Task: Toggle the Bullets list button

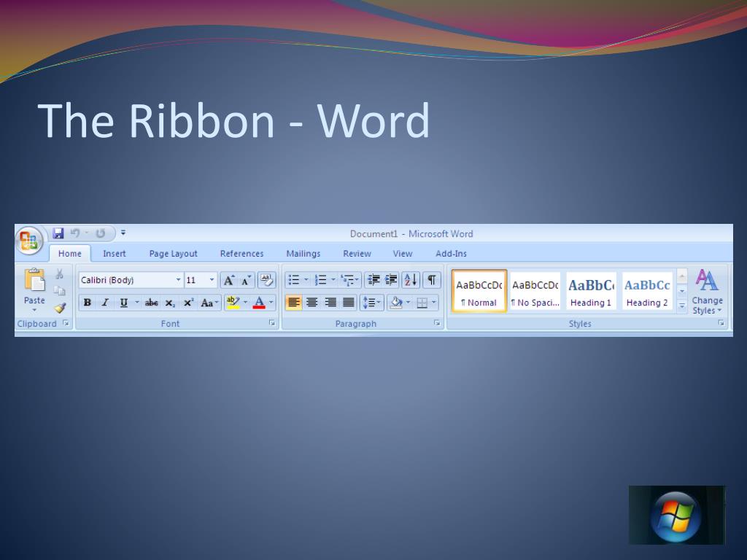Action: coord(294,280)
